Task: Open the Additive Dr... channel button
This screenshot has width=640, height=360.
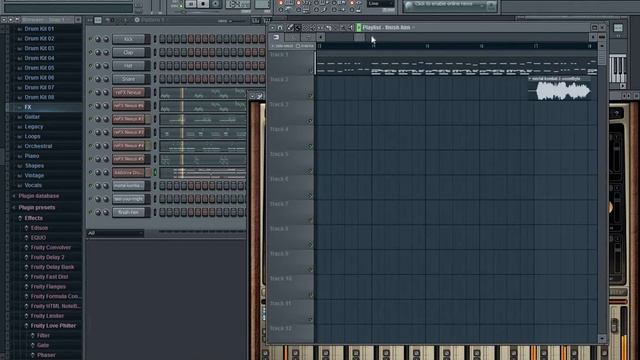Action: [129, 173]
